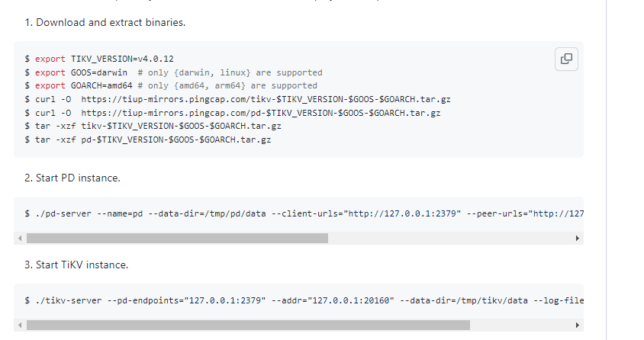Click empty track of pd-server scrollbar
Screen dimensions: 644x340
pos(450,239)
